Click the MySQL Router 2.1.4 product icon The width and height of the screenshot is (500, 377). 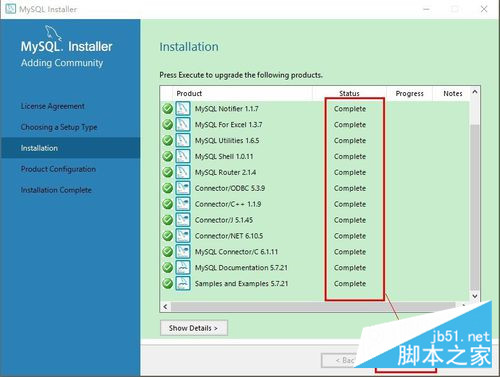(x=183, y=172)
